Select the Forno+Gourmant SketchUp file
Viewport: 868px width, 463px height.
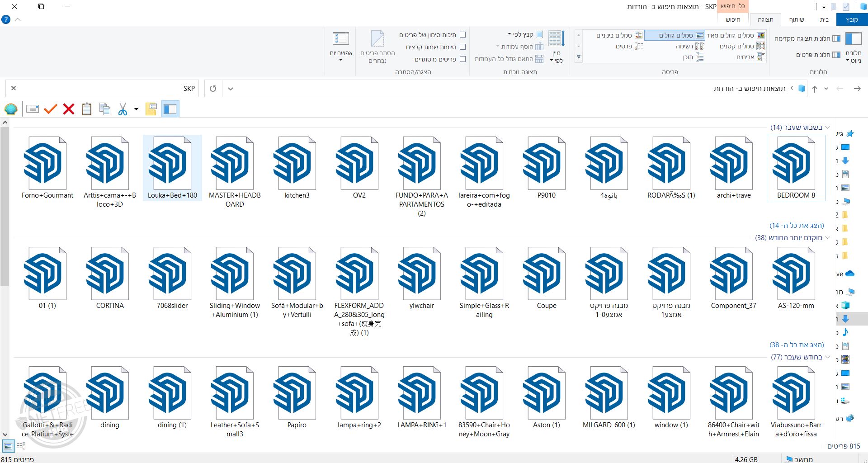coord(47,168)
